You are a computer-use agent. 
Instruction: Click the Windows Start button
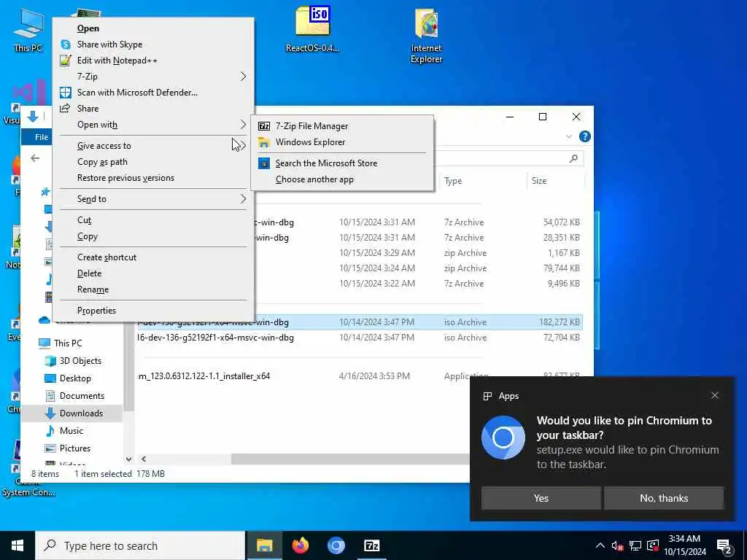(x=18, y=545)
